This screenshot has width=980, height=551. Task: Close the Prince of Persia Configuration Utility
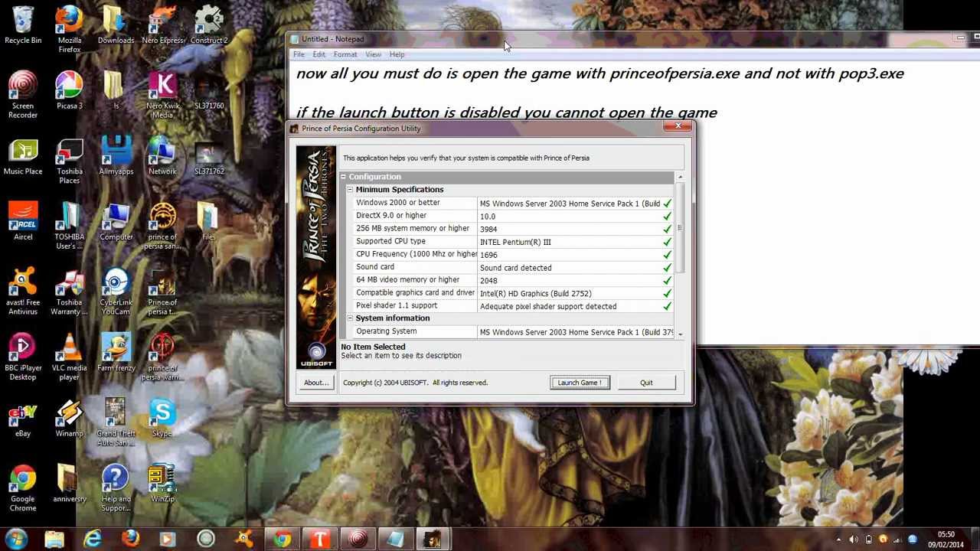[678, 127]
